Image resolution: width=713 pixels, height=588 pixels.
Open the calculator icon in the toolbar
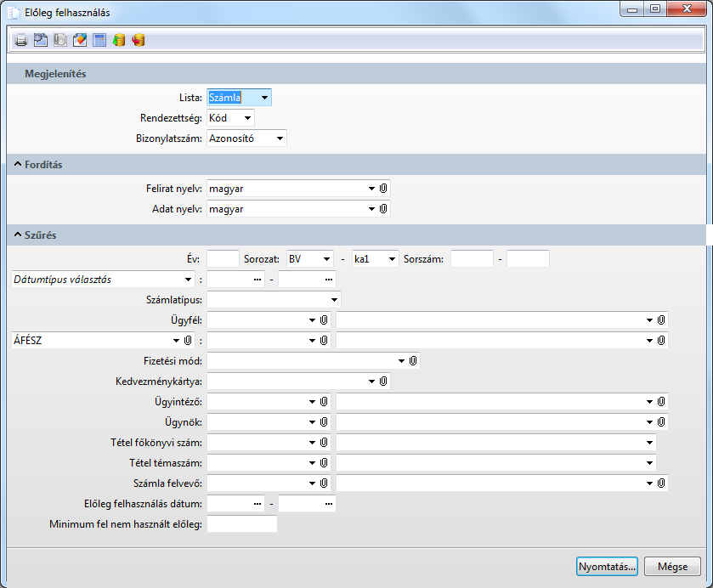click(x=99, y=40)
